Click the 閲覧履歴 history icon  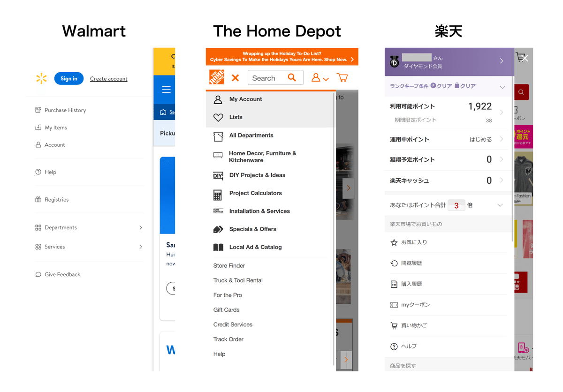pos(394,264)
